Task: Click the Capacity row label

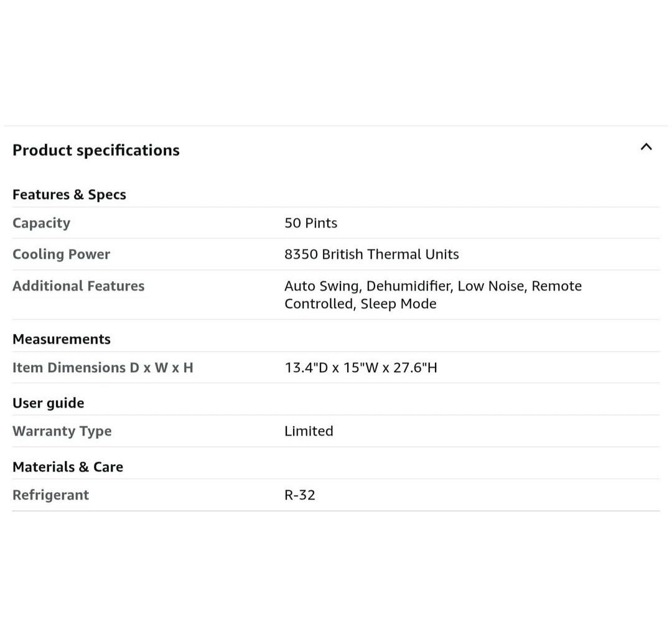Action: (x=41, y=223)
